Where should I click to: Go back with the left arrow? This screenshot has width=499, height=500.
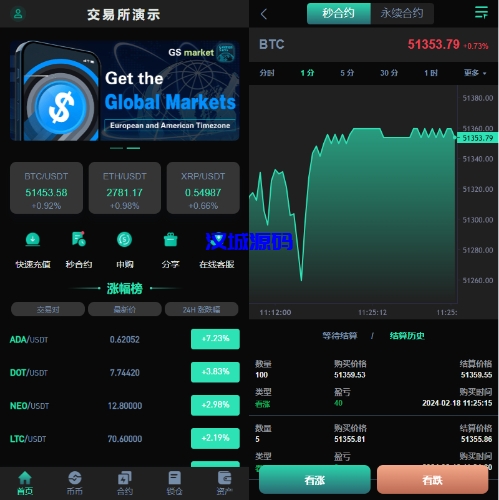[x=264, y=14]
